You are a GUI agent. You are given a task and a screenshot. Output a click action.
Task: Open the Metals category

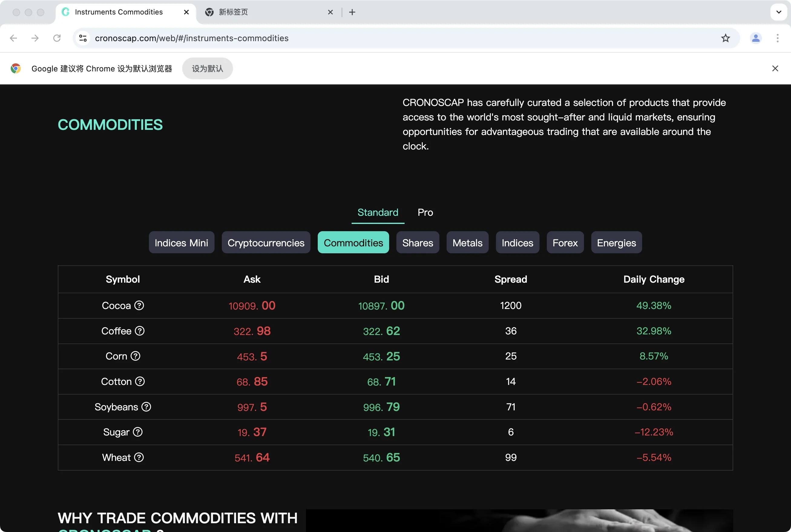click(x=468, y=242)
